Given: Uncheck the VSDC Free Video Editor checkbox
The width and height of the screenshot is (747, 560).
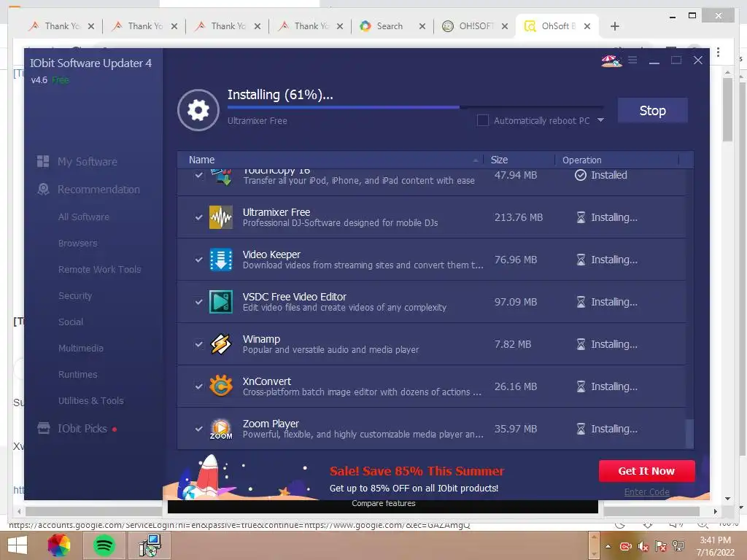Looking at the screenshot, I should point(199,302).
